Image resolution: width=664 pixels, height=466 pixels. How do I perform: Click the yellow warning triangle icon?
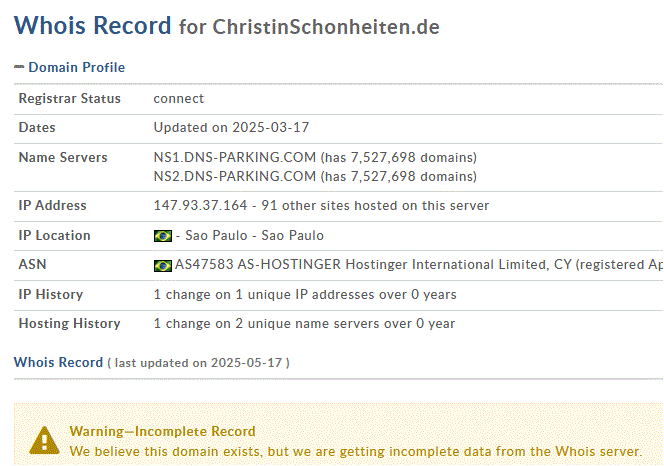44,441
